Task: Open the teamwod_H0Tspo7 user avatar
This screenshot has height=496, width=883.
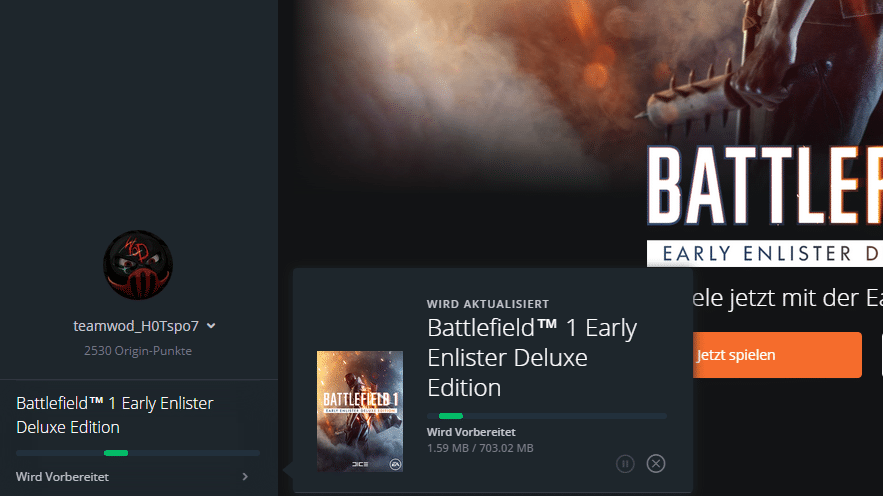Action: 138,265
